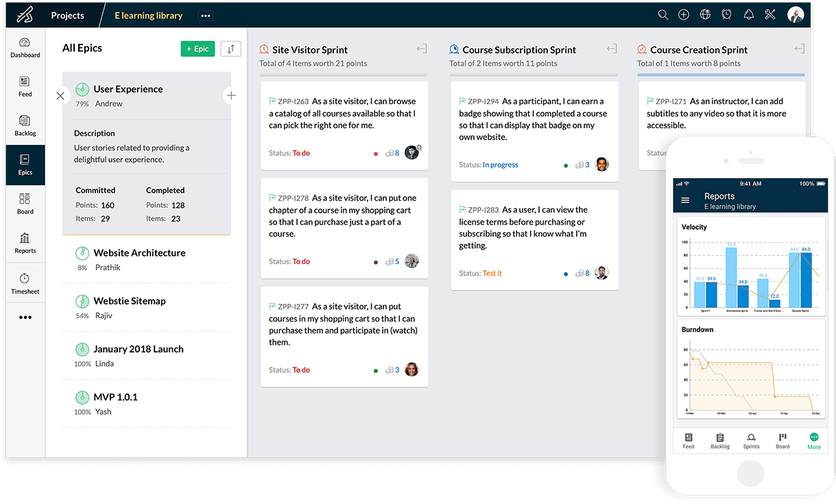
Task: Click the plus button on User Experience epic
Action: point(231,95)
